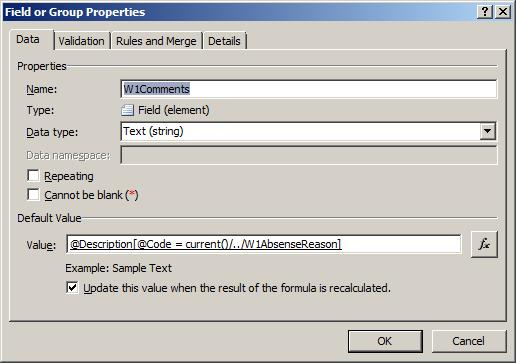516x363 pixels.
Task: Switch to the Validation tab
Action: point(82,41)
